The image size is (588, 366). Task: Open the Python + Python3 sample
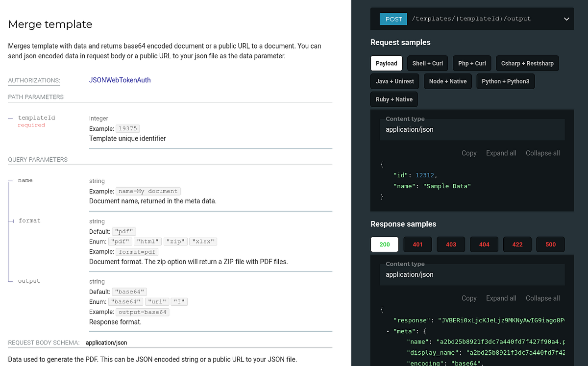(505, 81)
